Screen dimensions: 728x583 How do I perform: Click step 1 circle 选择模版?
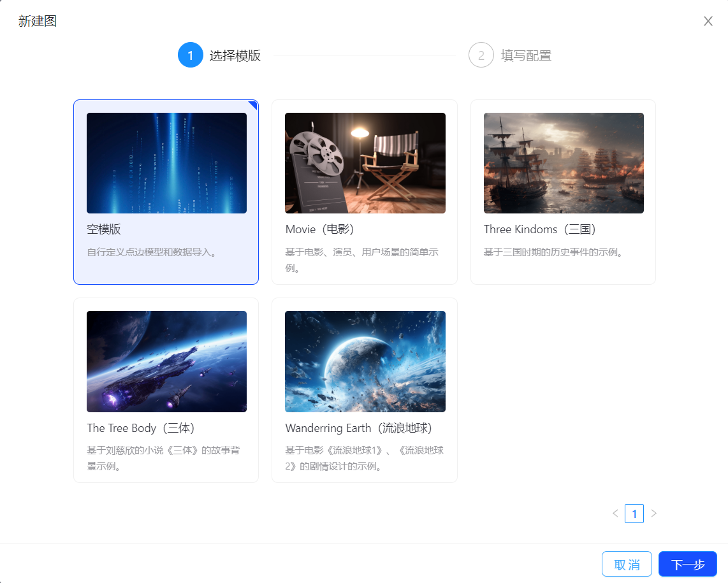191,55
